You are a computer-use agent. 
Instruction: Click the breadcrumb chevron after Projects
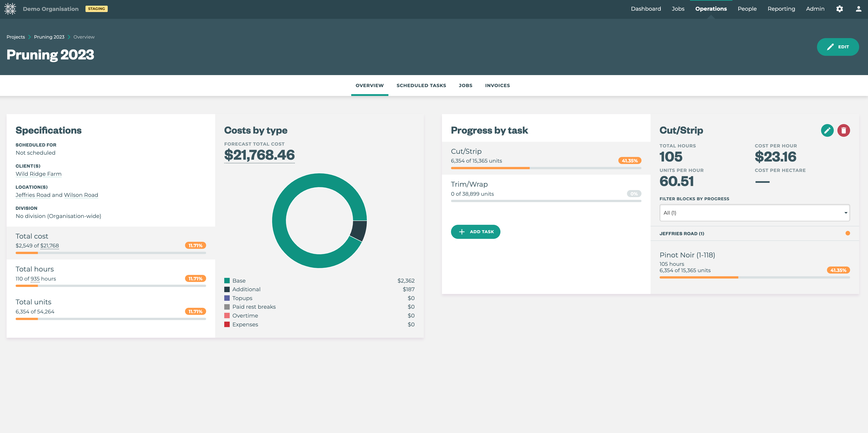click(x=29, y=37)
